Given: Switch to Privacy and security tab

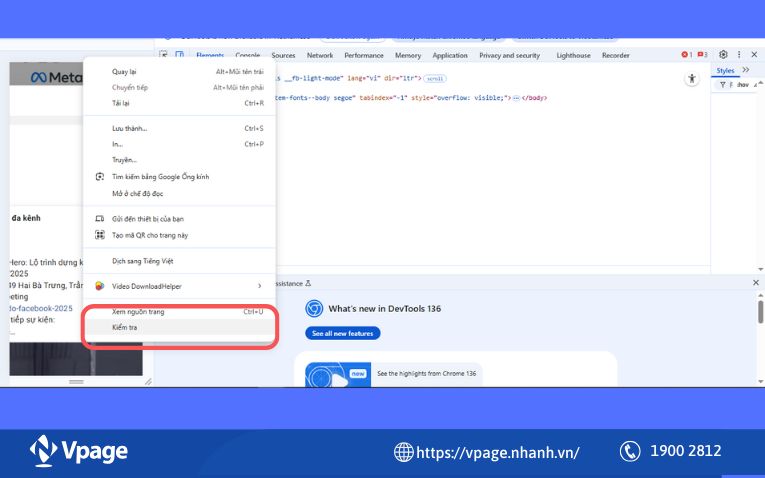Looking at the screenshot, I should (509, 55).
